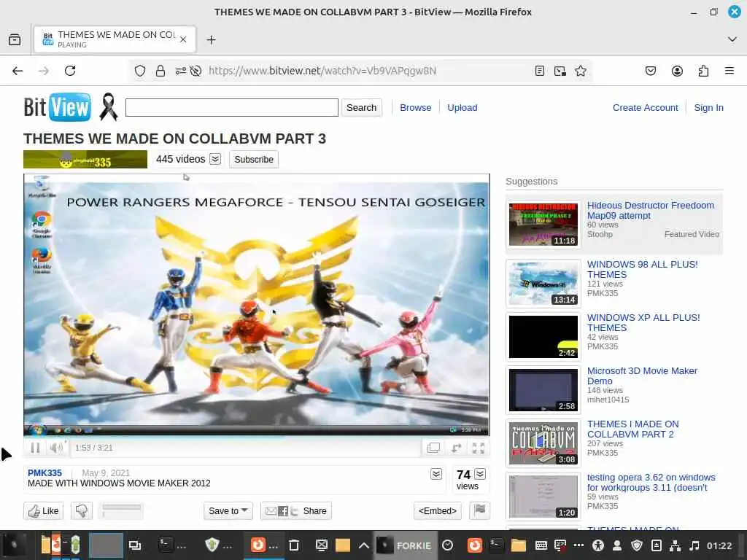Viewport: 747px width, 560px height.
Task: Open the Sign In page
Action: coord(708,108)
